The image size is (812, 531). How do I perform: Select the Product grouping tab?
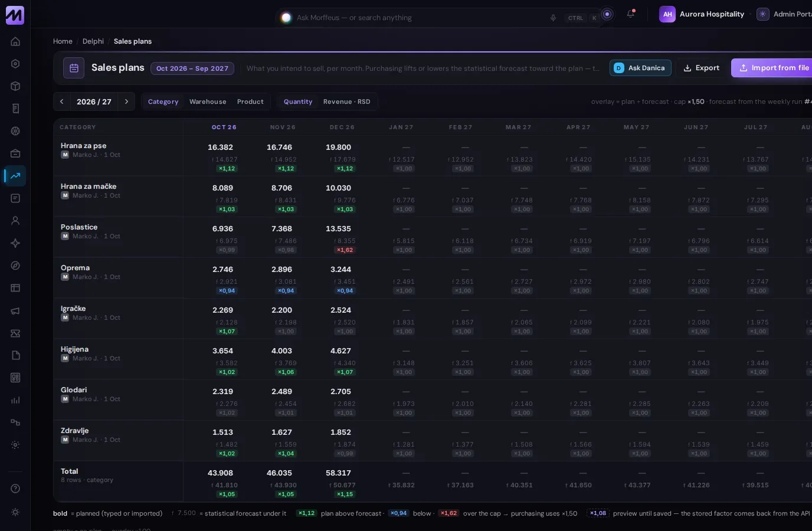tap(250, 101)
